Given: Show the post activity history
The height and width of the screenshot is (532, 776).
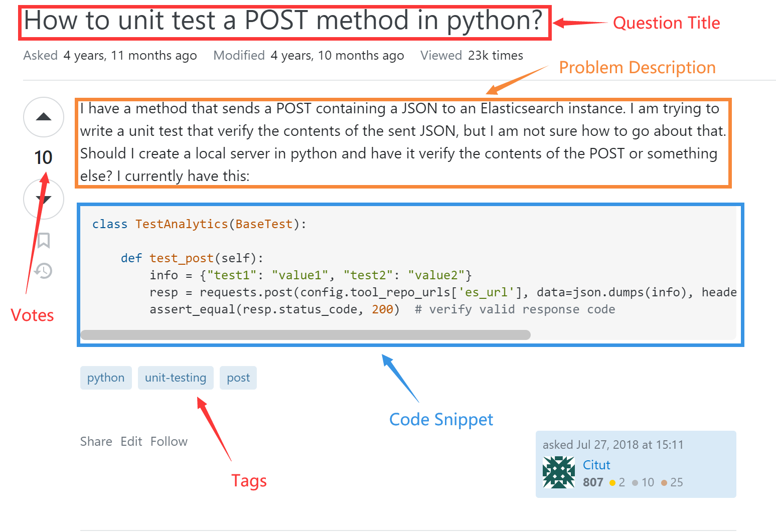Looking at the screenshot, I should click(44, 271).
